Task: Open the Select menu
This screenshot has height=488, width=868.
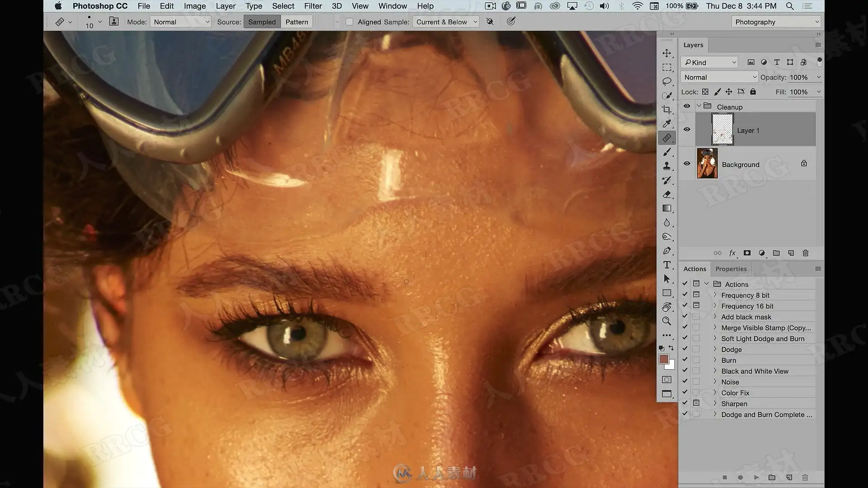Action: 283,6
